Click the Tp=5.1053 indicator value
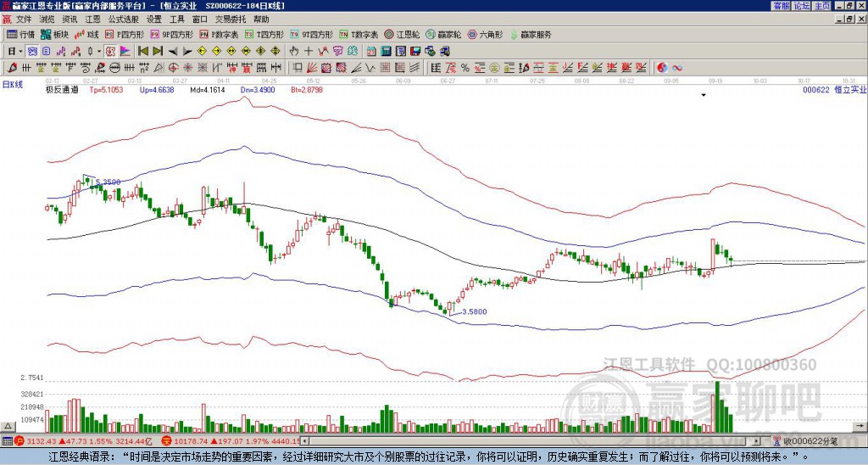The height and width of the screenshot is (465, 868). 106,90
